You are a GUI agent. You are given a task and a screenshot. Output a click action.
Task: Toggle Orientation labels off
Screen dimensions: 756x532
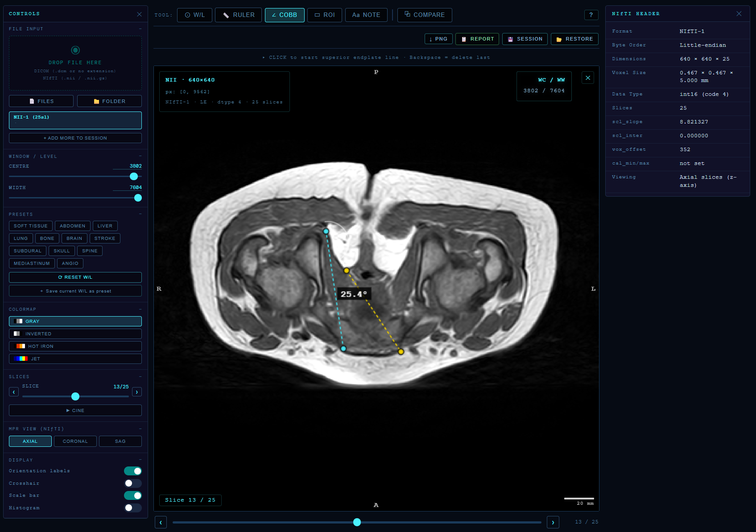[x=133, y=471]
